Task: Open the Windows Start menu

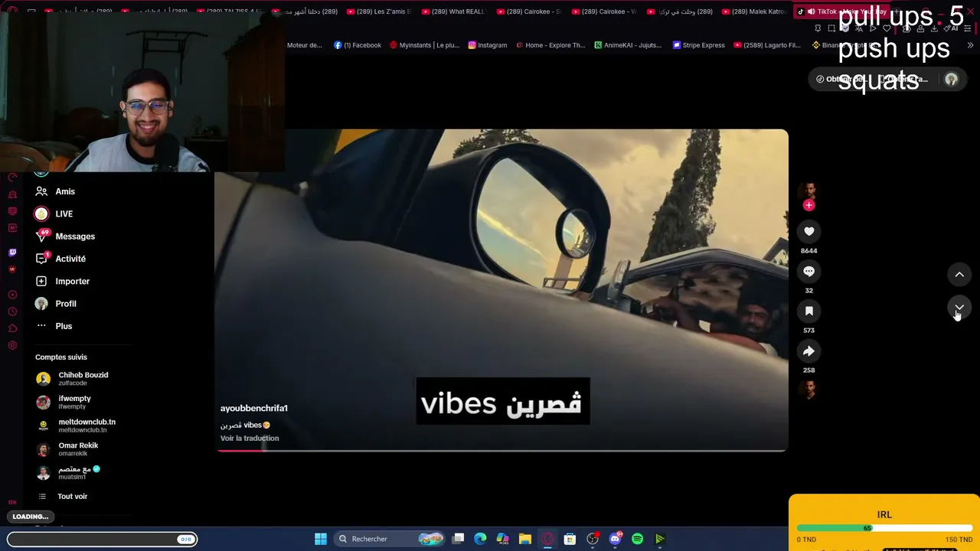Action: [x=321, y=539]
